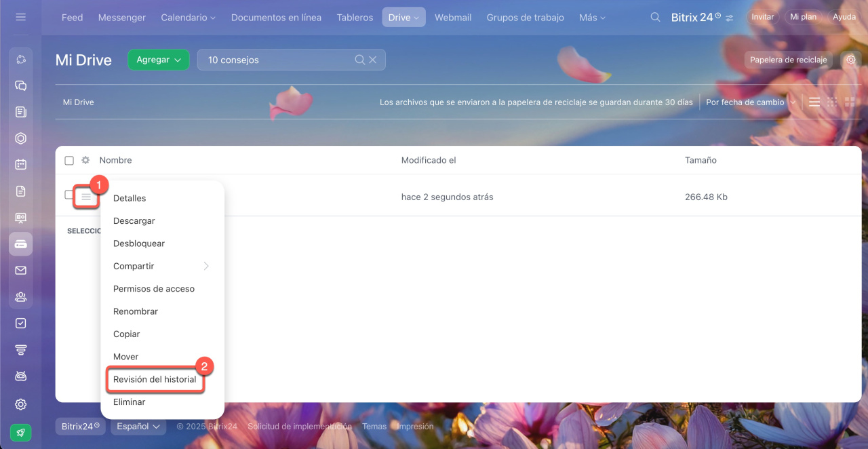
Task: Go to the Feed tab
Action: point(72,18)
